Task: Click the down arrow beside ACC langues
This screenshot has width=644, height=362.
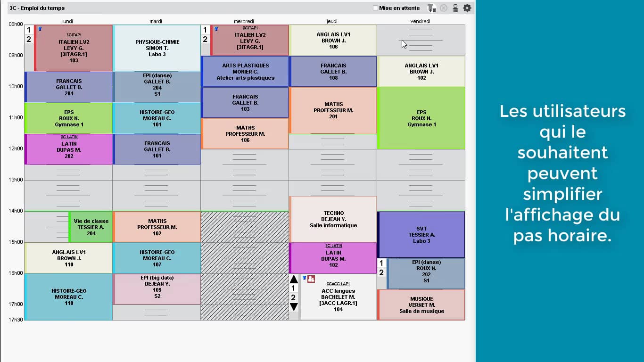Action: [x=294, y=307]
